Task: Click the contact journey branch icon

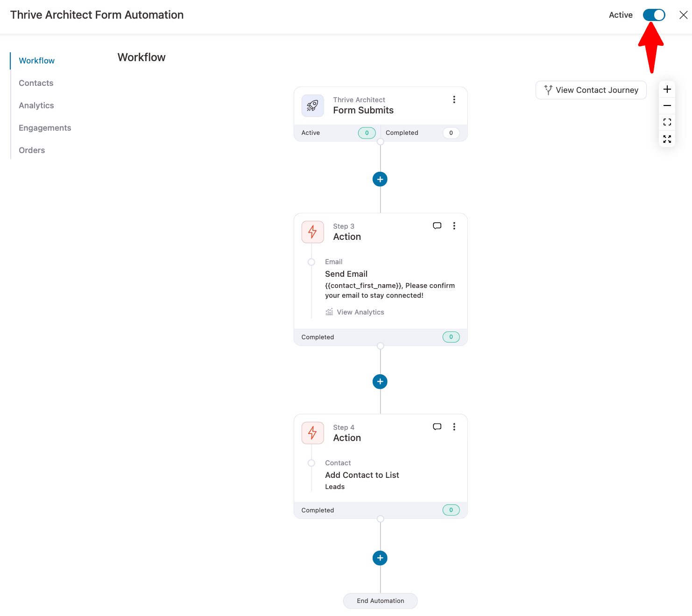Action: (x=548, y=90)
